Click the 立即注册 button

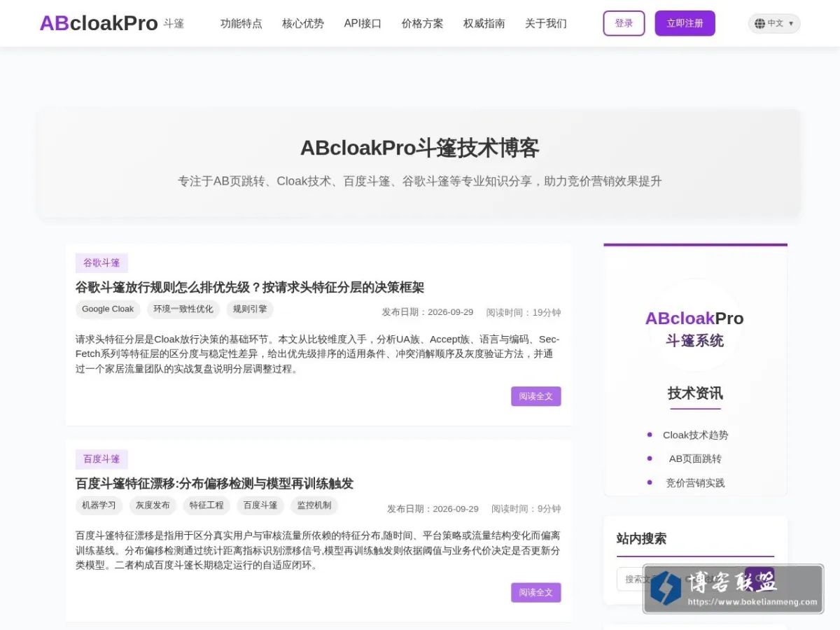(685, 23)
